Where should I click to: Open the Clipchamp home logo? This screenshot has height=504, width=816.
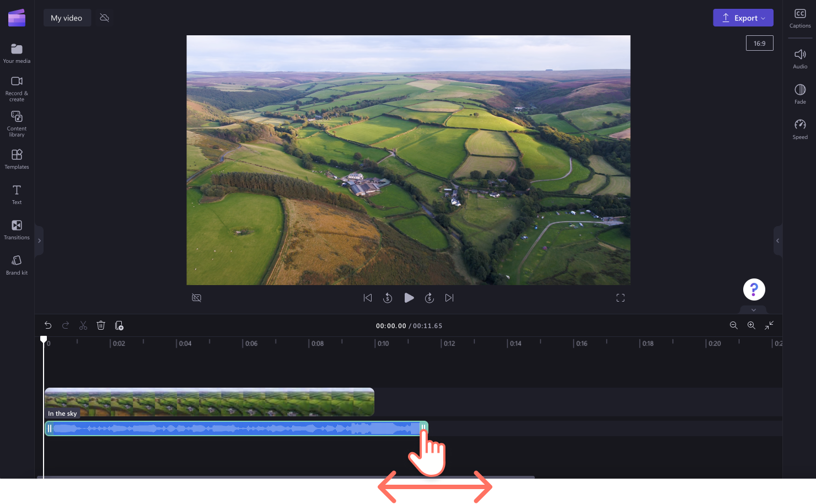click(x=17, y=18)
